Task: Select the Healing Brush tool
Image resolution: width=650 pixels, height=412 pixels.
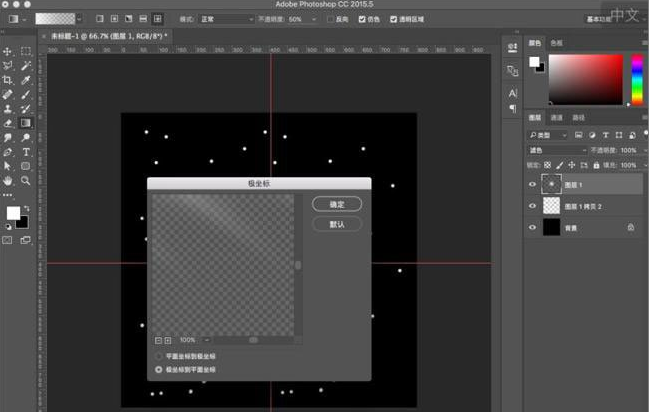Action: pos(7,95)
